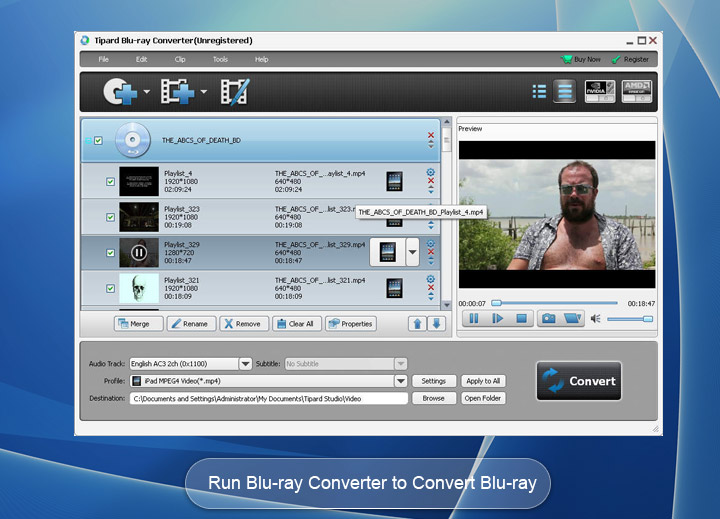
Task: Open the video Edit effect tool
Action: [x=234, y=93]
